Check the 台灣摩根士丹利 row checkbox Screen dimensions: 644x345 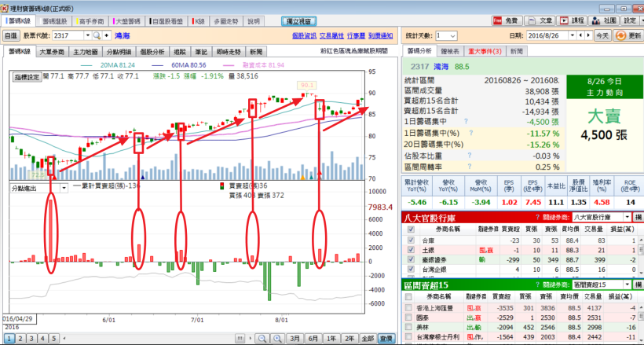[408, 337]
